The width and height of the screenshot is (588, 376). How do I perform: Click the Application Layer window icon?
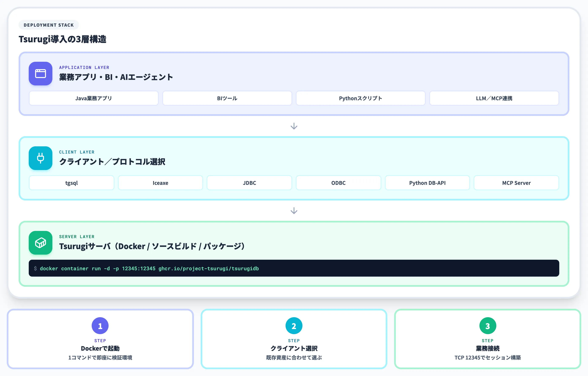[41, 74]
